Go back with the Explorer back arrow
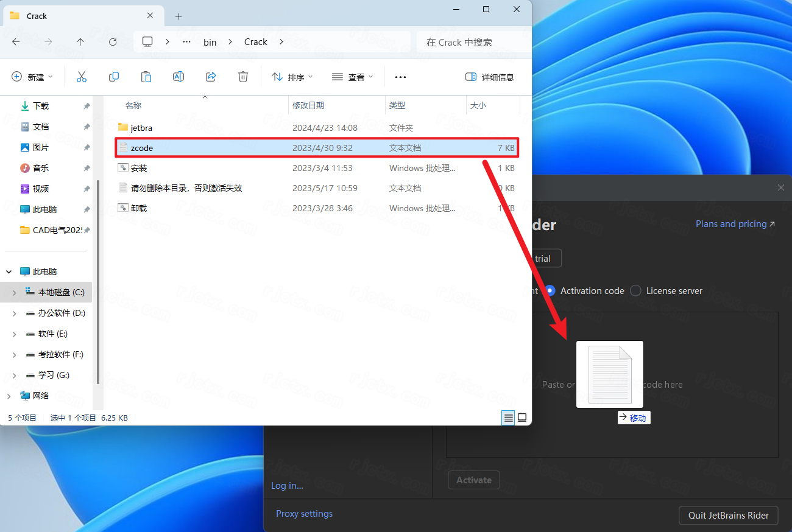 (x=16, y=42)
